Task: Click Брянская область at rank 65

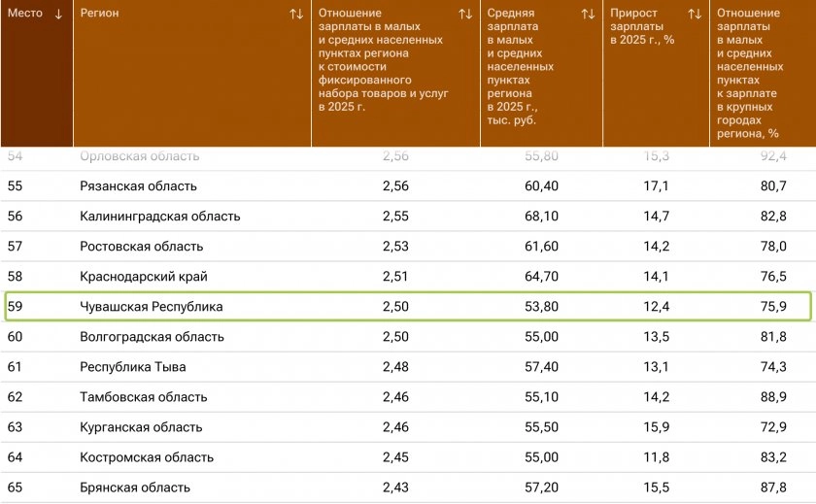Action: coord(135,487)
